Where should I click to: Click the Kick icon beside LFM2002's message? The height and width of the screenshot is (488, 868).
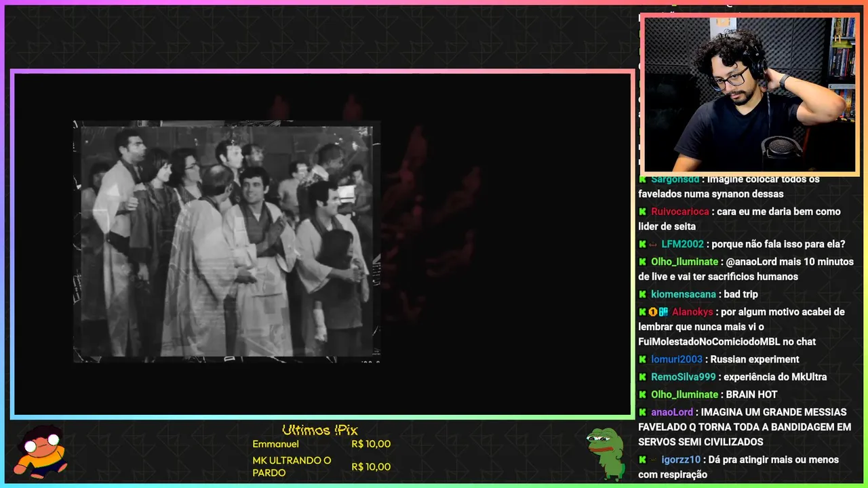[x=642, y=244]
